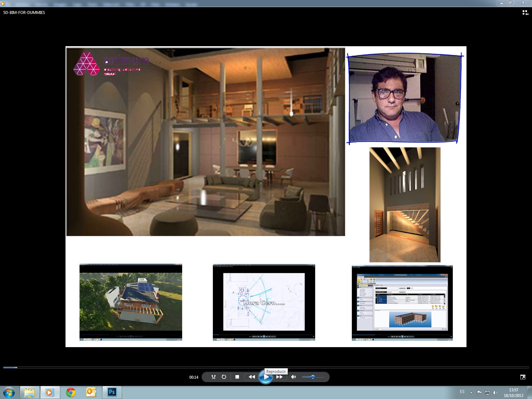
Task: Stop the video playback
Action: click(x=237, y=377)
